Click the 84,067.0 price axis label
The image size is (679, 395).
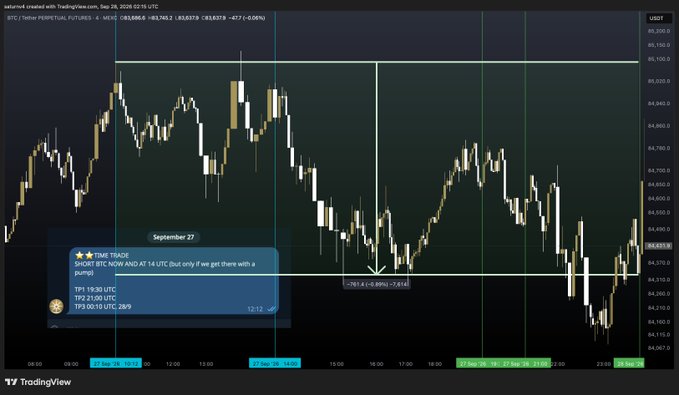pyautogui.click(x=659, y=348)
